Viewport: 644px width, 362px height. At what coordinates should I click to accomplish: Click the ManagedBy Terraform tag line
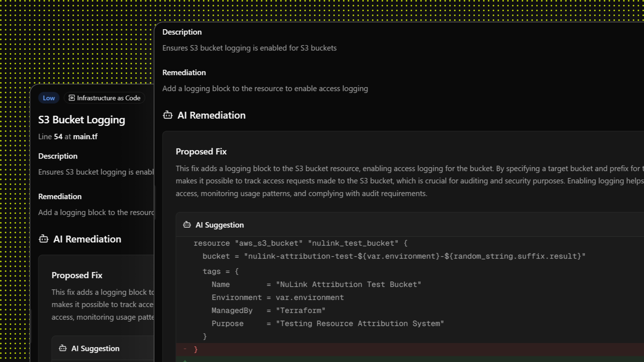coord(268,311)
